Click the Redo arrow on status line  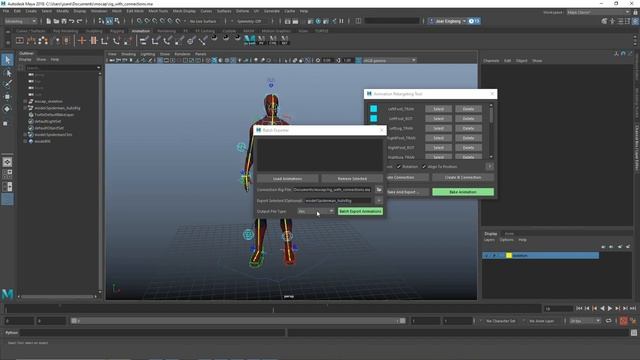80,21
